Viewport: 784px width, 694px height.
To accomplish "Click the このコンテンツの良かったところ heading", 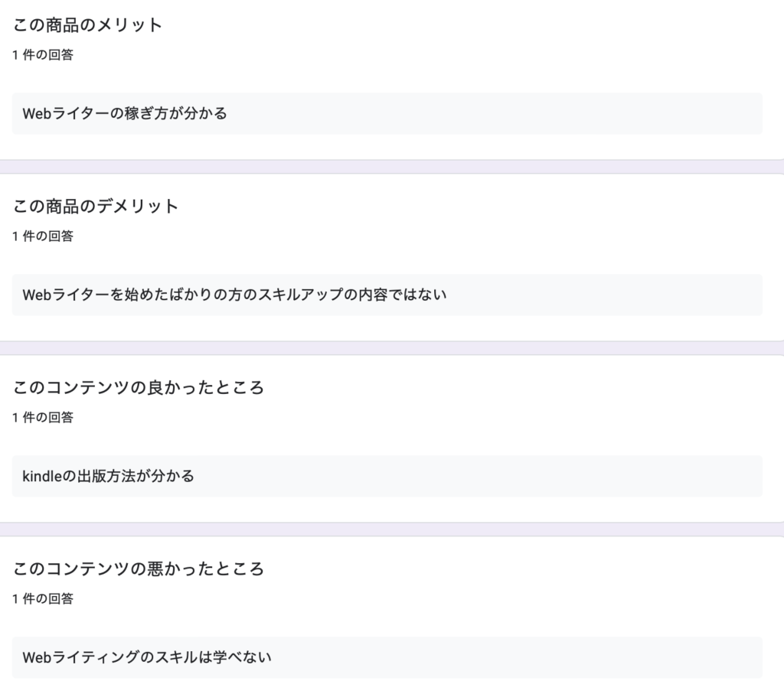I will click(x=138, y=388).
